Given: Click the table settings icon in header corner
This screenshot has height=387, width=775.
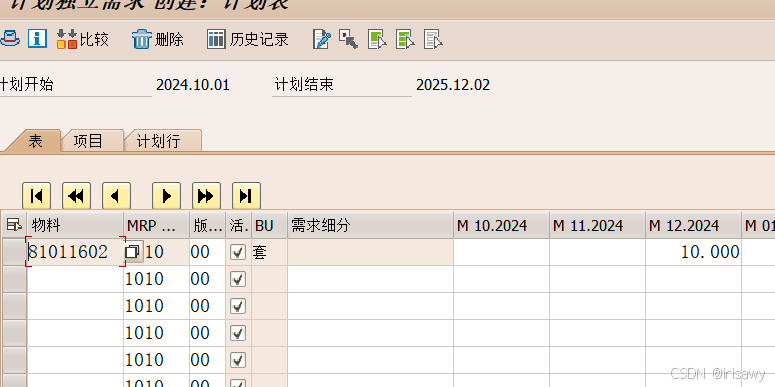Looking at the screenshot, I should pos(14,226).
